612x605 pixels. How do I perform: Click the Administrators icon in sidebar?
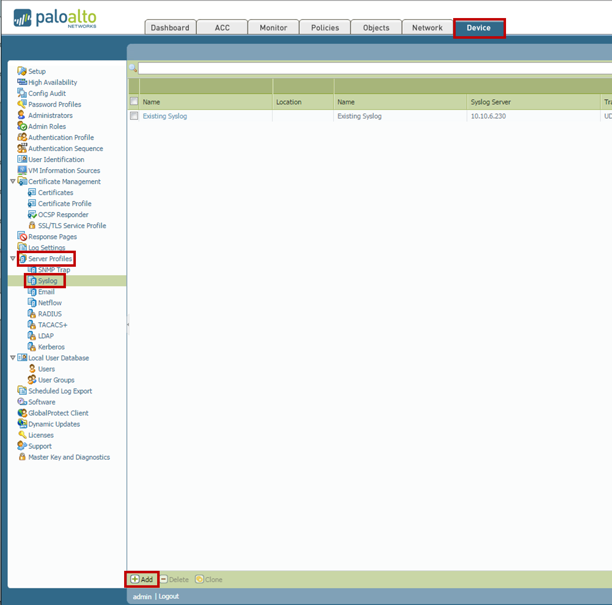pos(22,115)
